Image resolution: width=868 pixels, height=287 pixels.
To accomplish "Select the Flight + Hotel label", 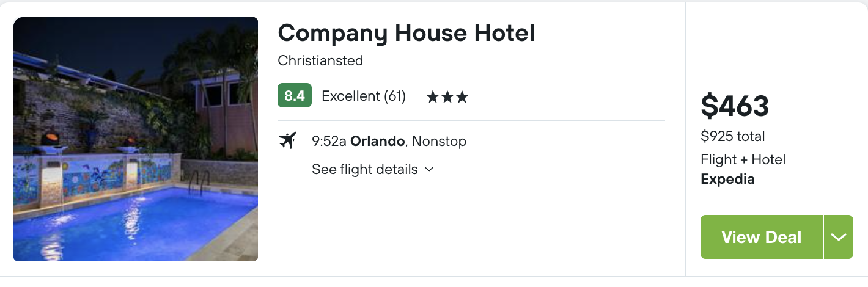I will click(743, 160).
